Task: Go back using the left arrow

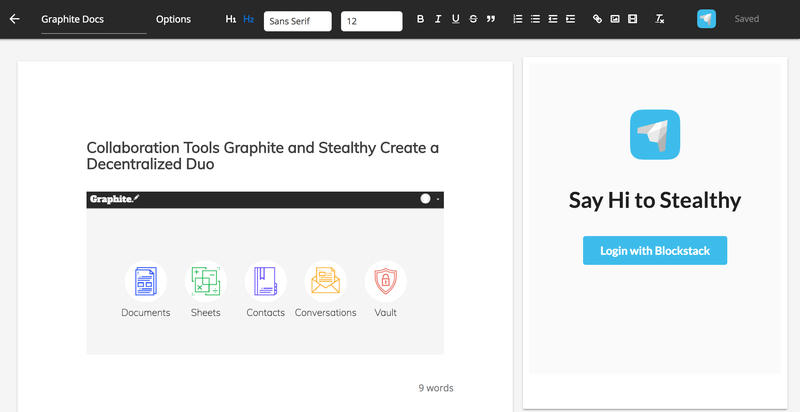Action: point(14,19)
